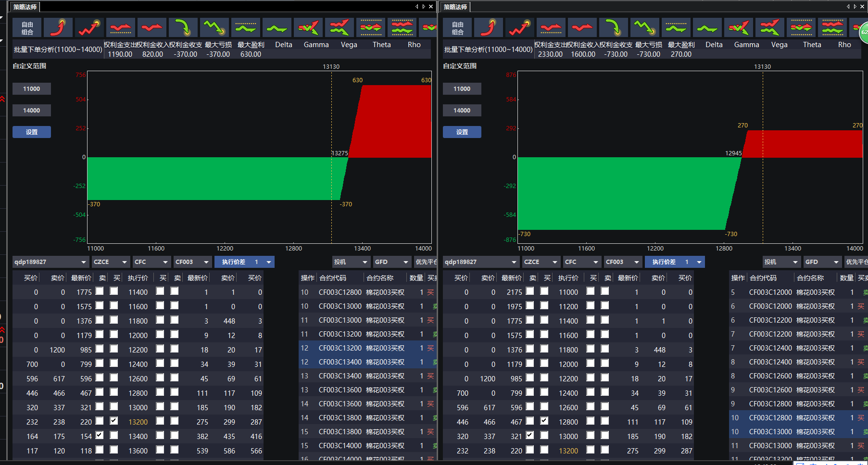868x465 pixels.
Task: Select red sideways arrow with dotted underline, right panel
Action: point(551,27)
